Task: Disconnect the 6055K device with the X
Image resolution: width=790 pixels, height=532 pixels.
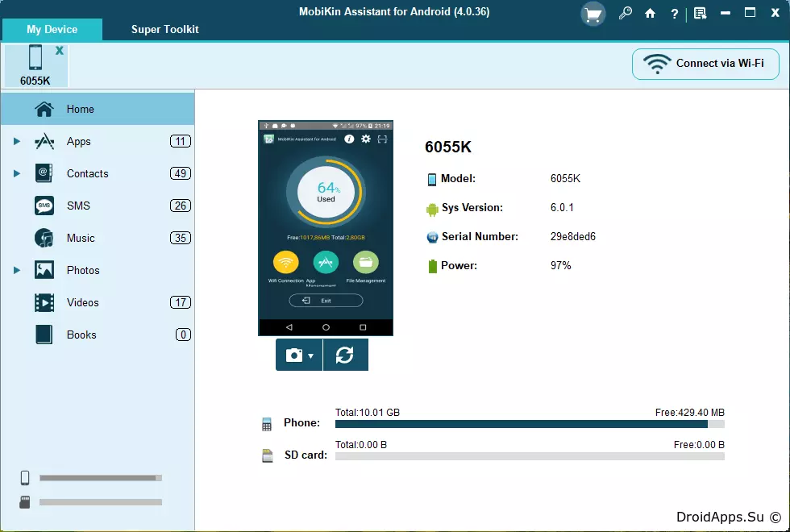Action: 60,50
